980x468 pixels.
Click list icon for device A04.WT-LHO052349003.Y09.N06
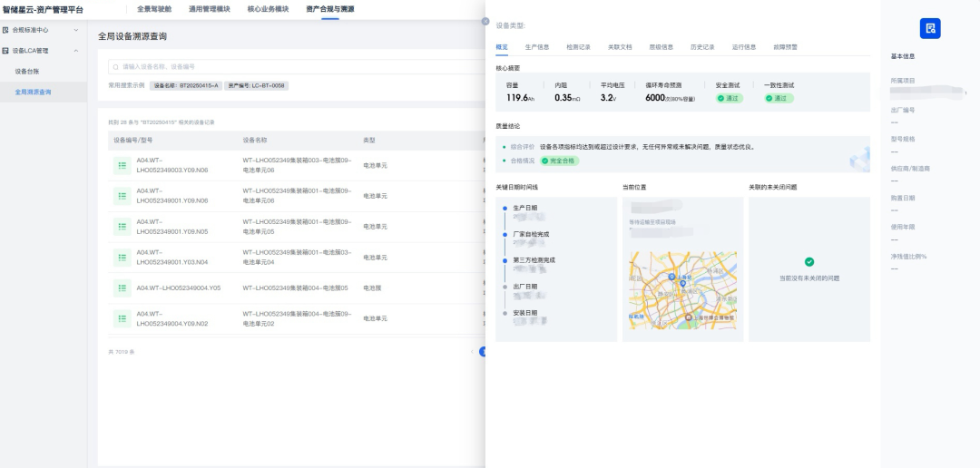pyautogui.click(x=122, y=165)
